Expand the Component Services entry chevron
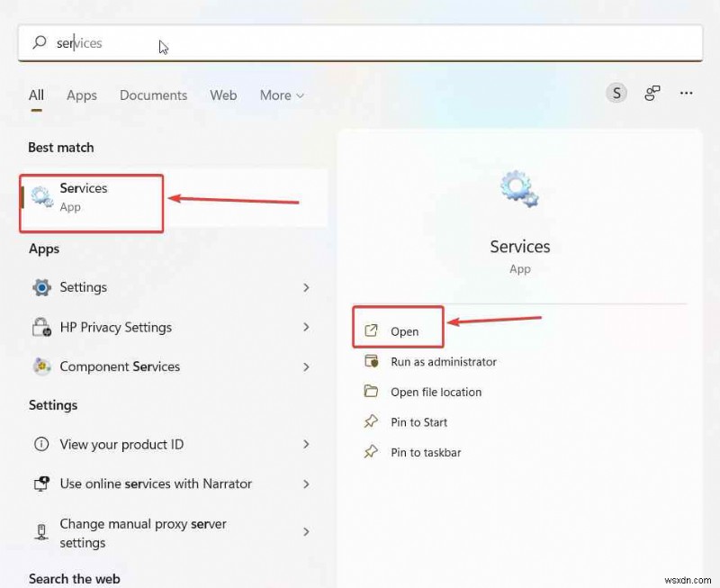 pyautogui.click(x=307, y=366)
